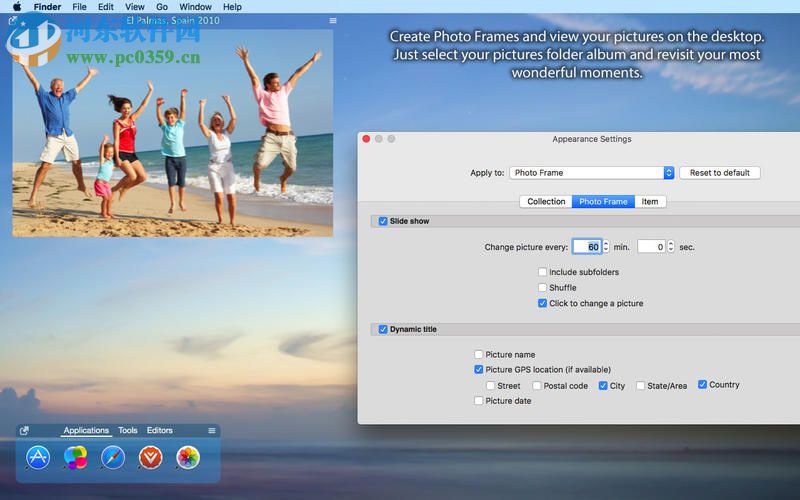800x500 pixels.
Task: Switch to the Tools launcher tab
Action: coord(128,430)
